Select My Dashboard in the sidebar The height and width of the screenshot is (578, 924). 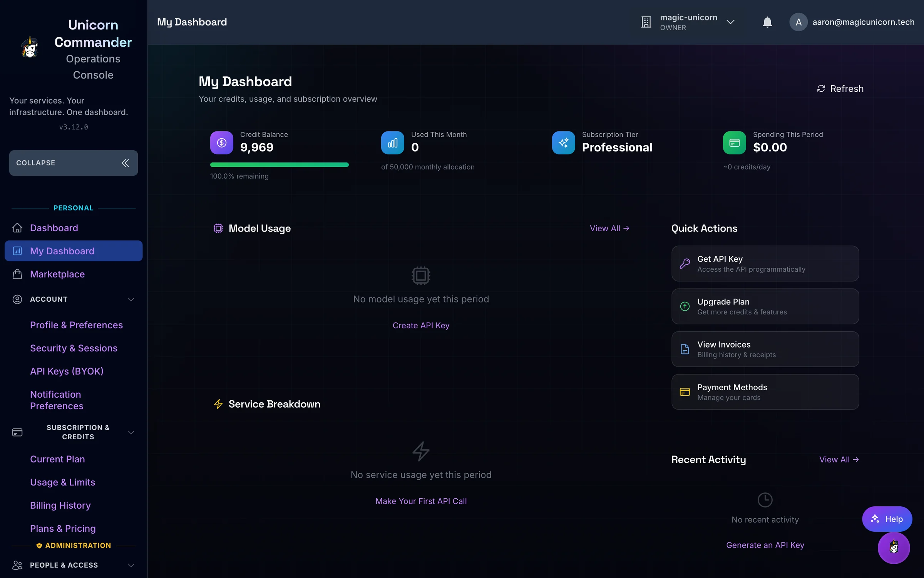pyautogui.click(x=74, y=251)
